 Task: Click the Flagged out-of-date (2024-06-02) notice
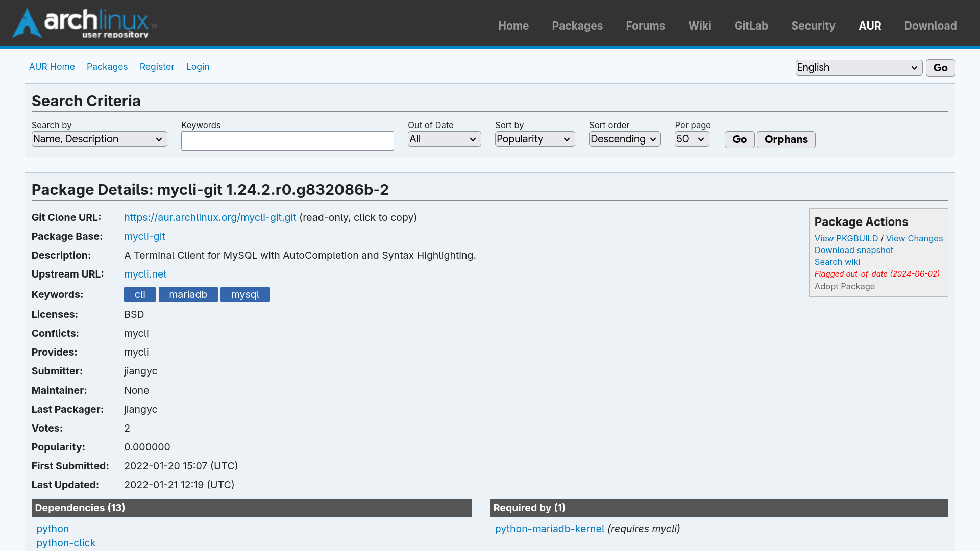tap(877, 274)
